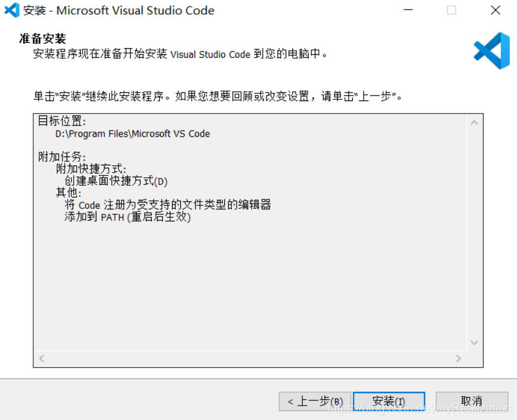Click the scroll-right arrow below the summary box
Viewport: 517px width, 420px height.
(x=457, y=358)
